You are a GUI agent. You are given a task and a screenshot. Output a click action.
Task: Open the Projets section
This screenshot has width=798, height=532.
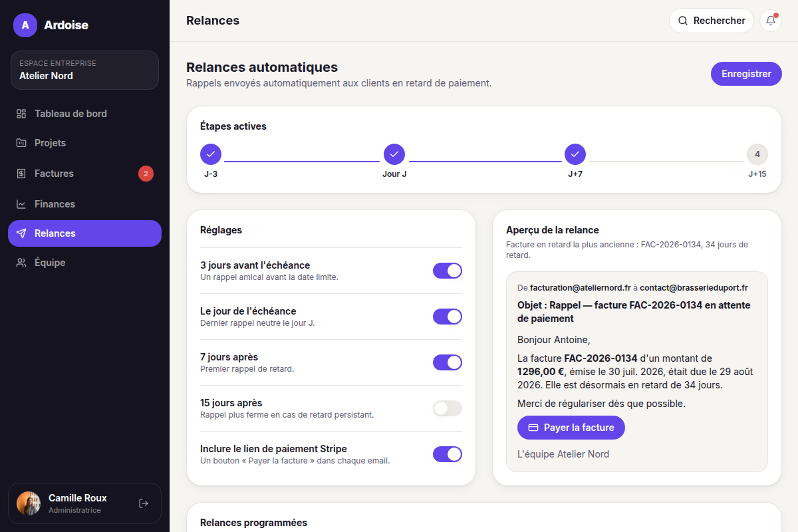(x=84, y=143)
